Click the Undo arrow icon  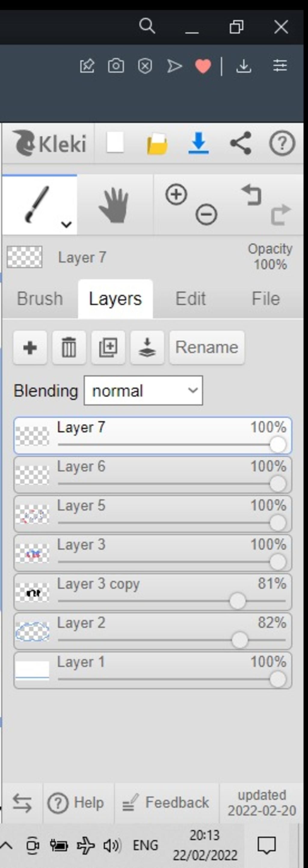point(252,195)
